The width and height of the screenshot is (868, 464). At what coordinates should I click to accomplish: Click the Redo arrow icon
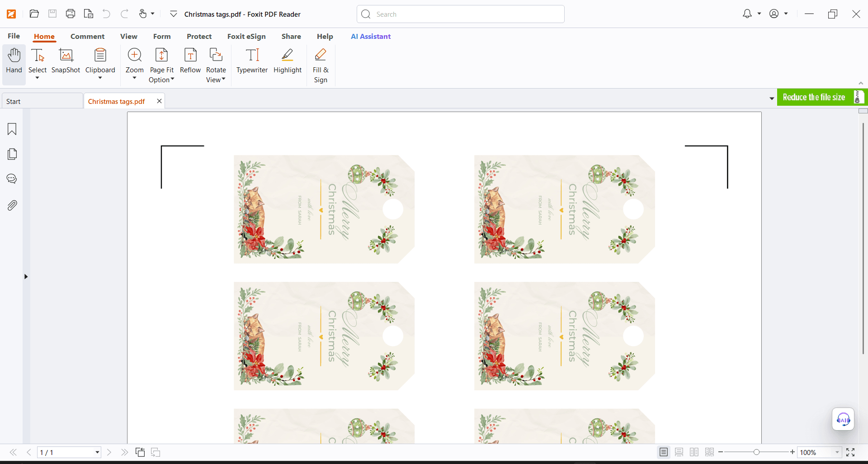pyautogui.click(x=124, y=14)
